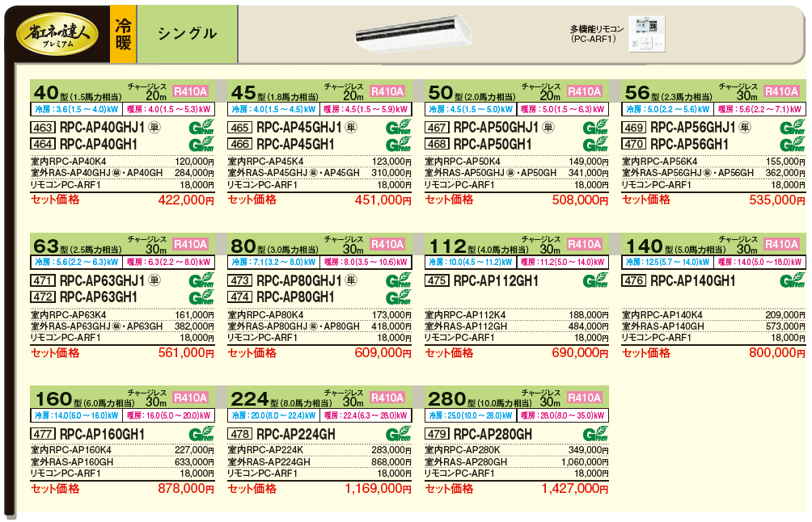The width and height of the screenshot is (812, 522).
Task: Click the Green logo beside RPC-AP280GH
Action: 595,434
